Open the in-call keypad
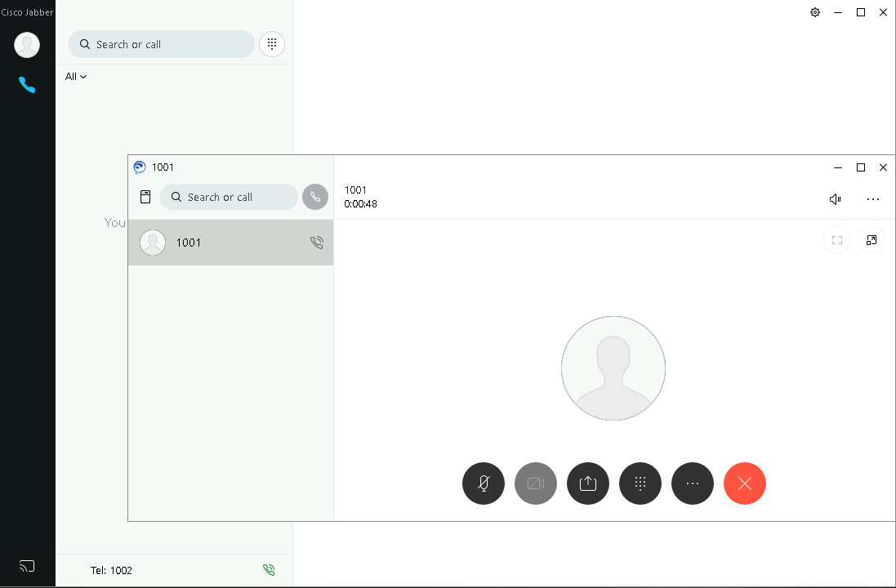 [x=640, y=483]
